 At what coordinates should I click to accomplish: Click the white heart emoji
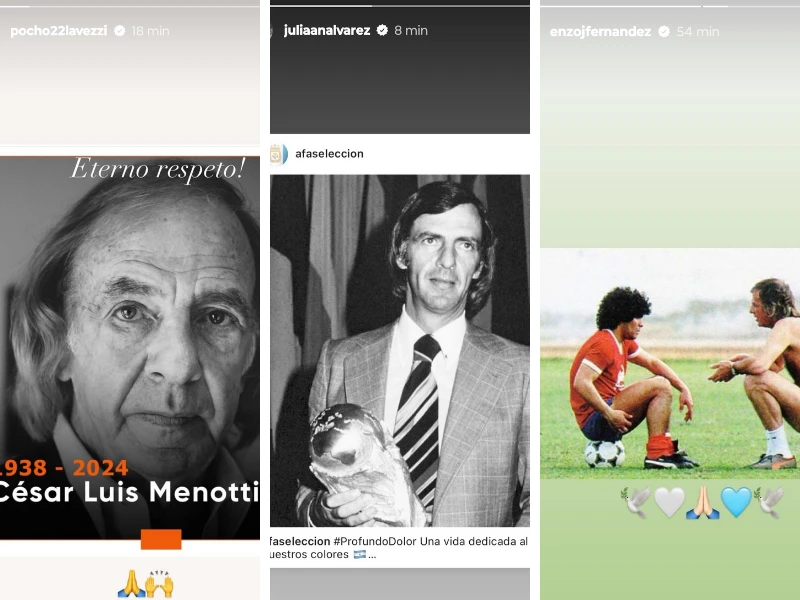[669, 502]
